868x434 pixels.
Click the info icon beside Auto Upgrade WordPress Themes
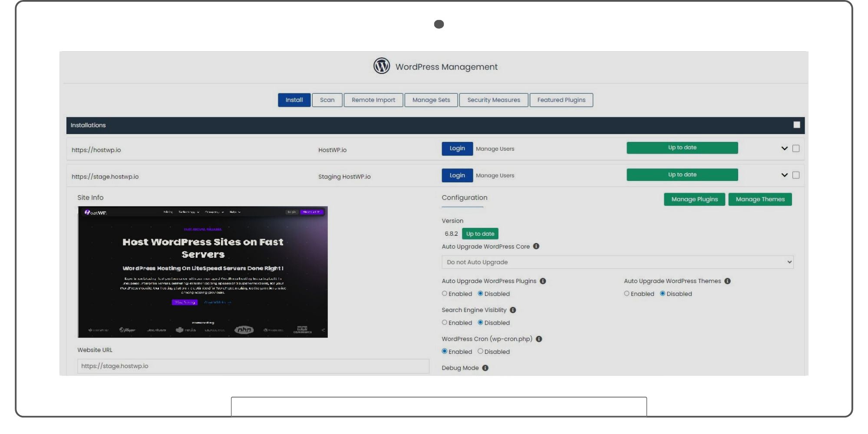click(727, 281)
